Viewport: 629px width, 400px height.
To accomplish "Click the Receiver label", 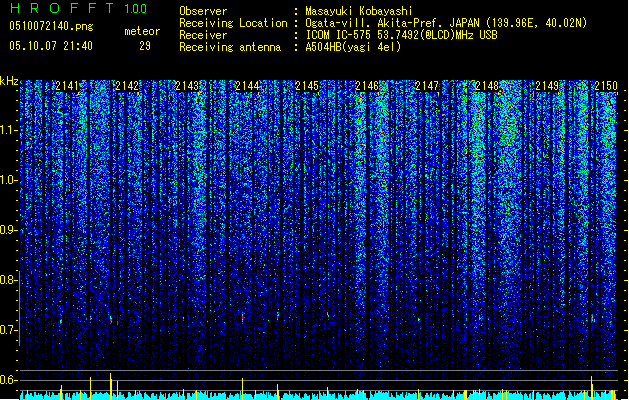I will coord(203,35).
